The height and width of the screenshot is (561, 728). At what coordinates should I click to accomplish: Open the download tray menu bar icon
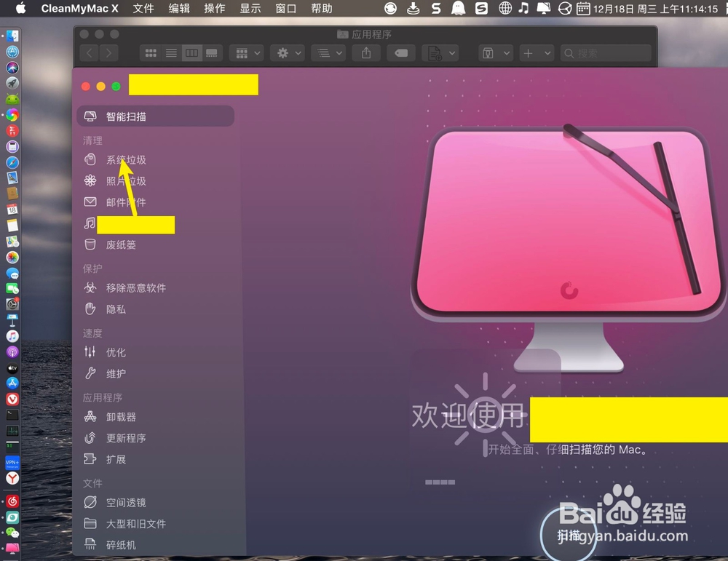[414, 8]
